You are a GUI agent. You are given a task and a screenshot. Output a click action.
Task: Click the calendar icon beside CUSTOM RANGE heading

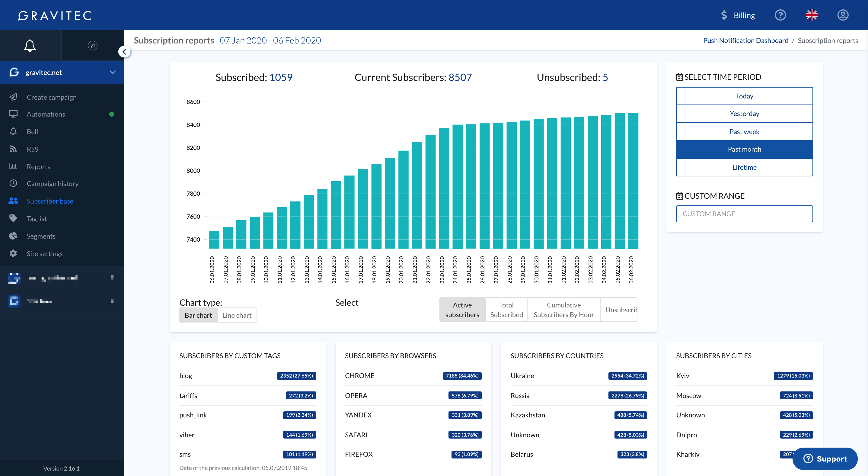tap(680, 196)
